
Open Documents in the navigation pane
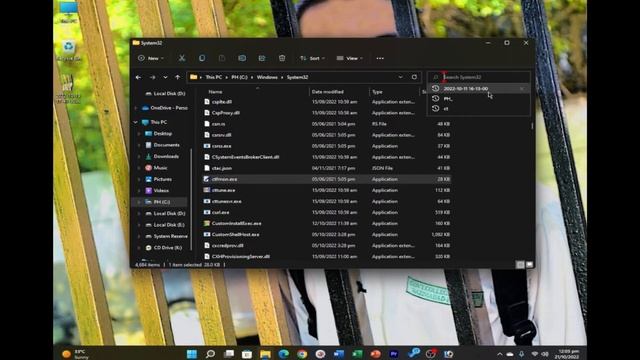[x=166, y=145]
